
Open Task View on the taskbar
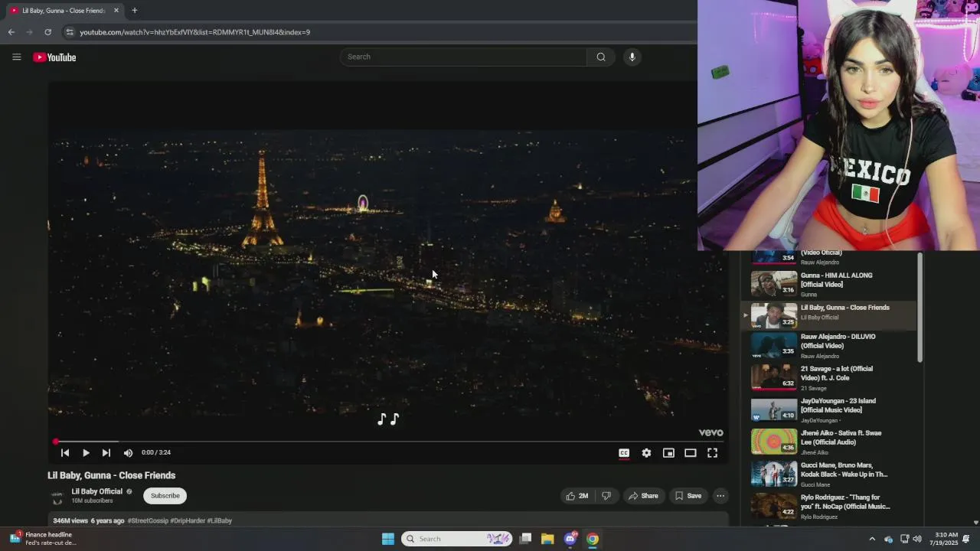[x=525, y=539]
